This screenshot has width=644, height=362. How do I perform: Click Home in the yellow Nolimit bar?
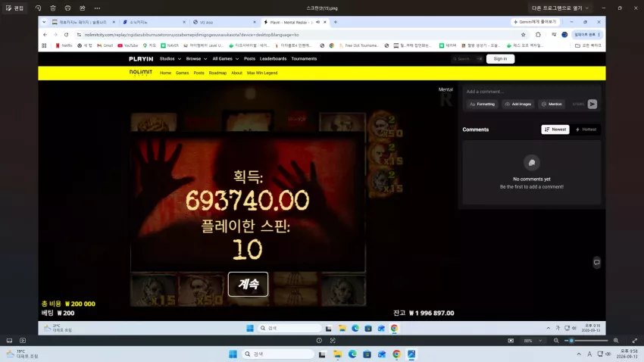(x=165, y=73)
